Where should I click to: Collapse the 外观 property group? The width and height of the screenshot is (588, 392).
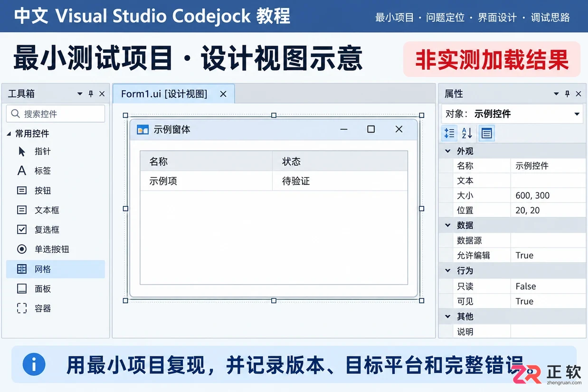[x=447, y=151]
